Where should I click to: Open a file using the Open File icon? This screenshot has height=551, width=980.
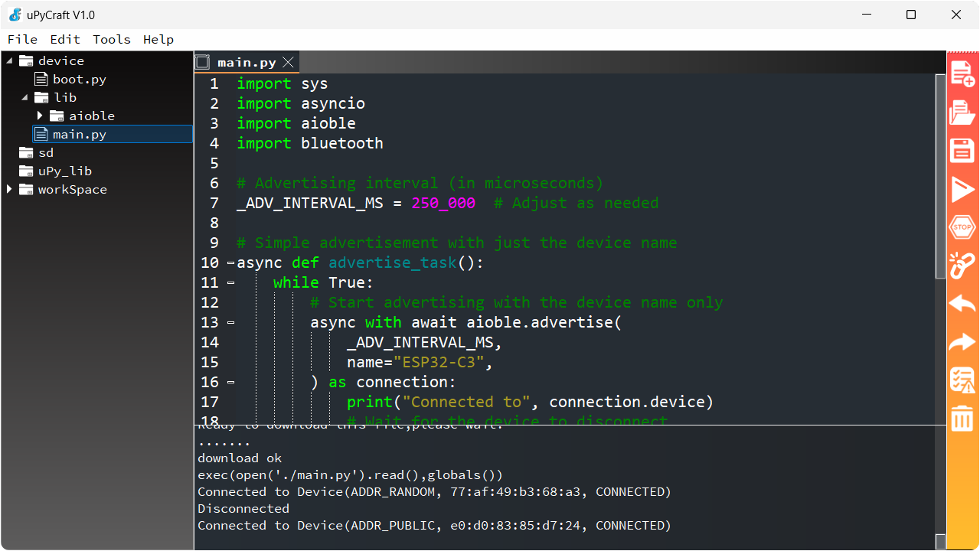pos(962,112)
